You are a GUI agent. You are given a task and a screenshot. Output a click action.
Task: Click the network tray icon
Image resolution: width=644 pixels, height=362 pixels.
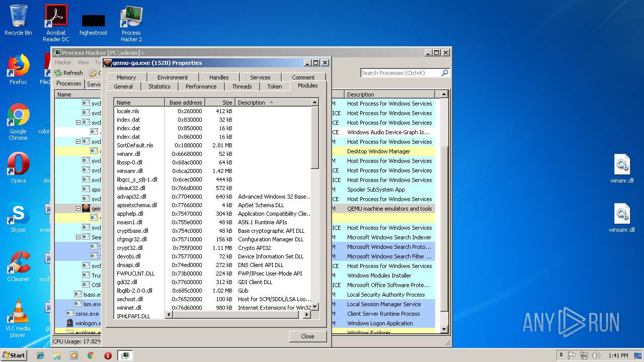(x=584, y=355)
